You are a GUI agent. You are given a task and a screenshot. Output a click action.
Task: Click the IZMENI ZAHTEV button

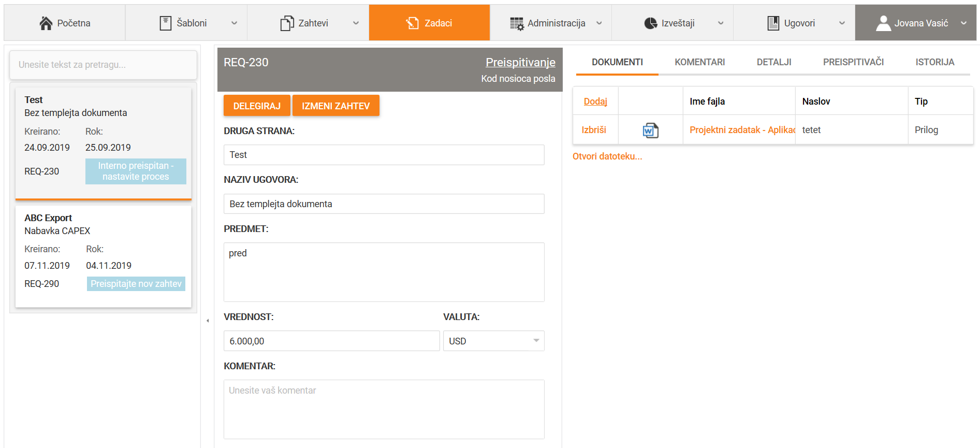point(335,106)
